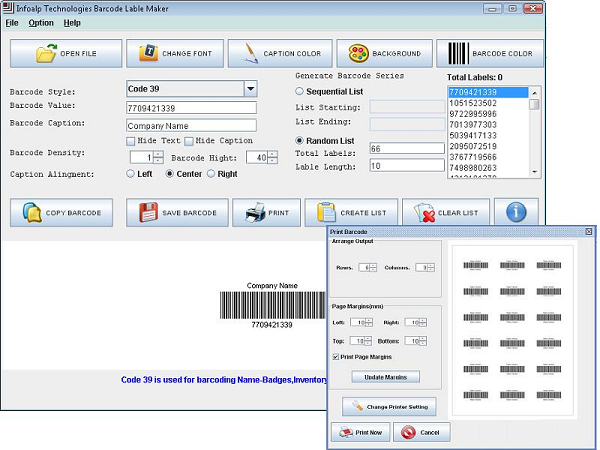Expand the Barcode Style dropdown

point(250,89)
